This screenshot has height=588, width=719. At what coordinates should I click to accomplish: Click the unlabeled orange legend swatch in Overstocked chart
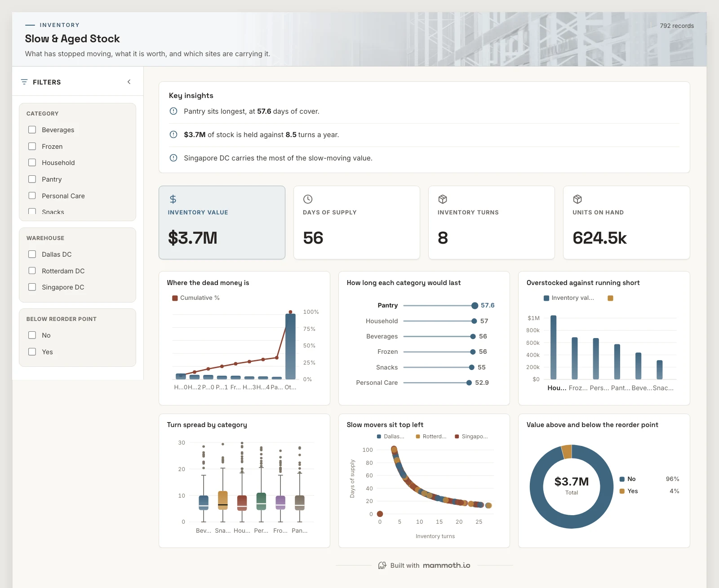tap(610, 298)
